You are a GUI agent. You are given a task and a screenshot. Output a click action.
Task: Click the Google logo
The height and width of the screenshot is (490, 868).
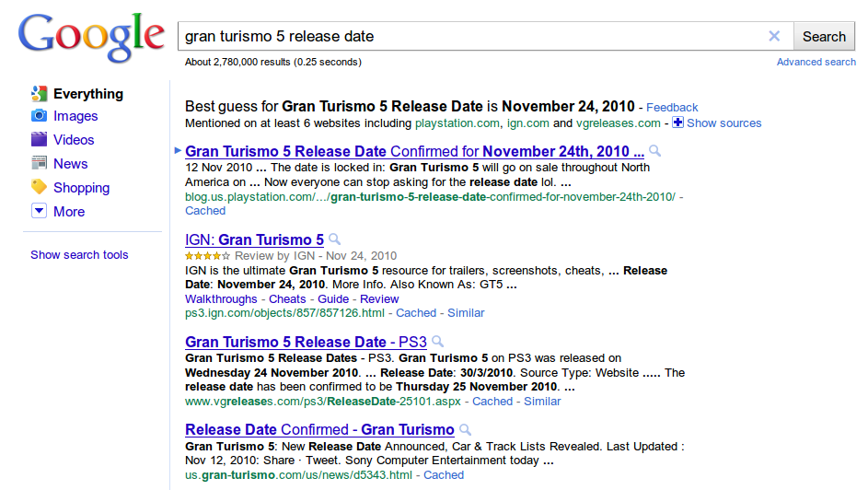coord(91,37)
